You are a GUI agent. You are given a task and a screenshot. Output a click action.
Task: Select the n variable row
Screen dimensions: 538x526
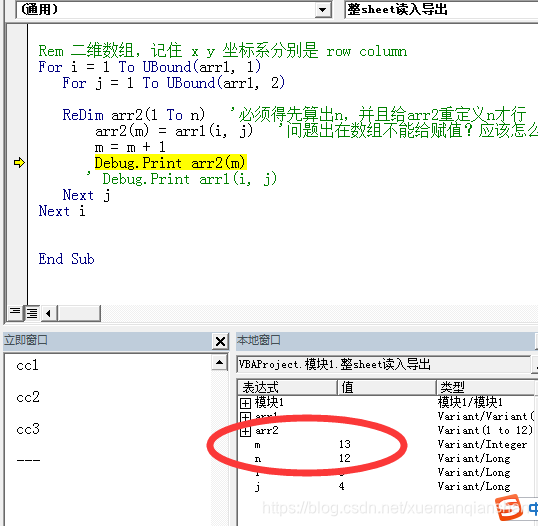(386, 458)
